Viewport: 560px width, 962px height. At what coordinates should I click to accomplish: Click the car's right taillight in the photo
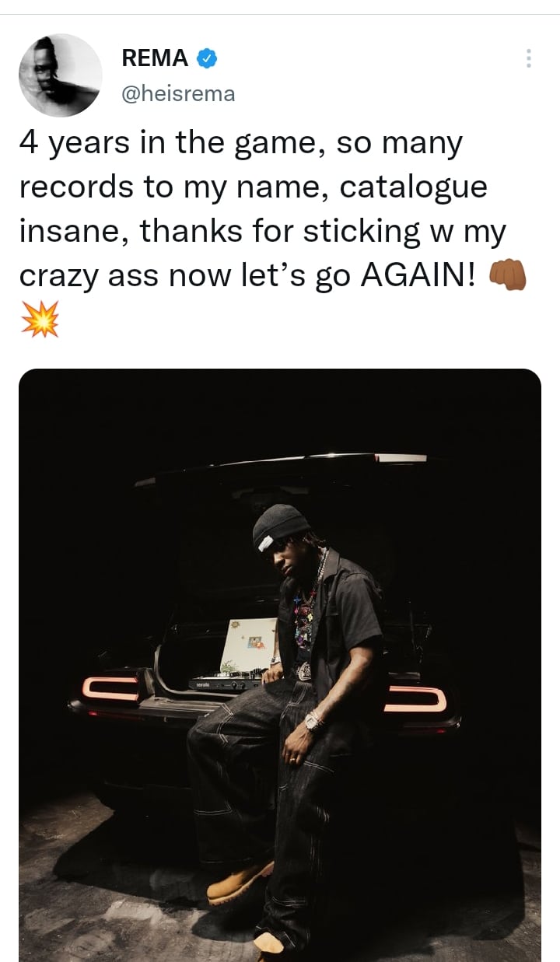415,698
